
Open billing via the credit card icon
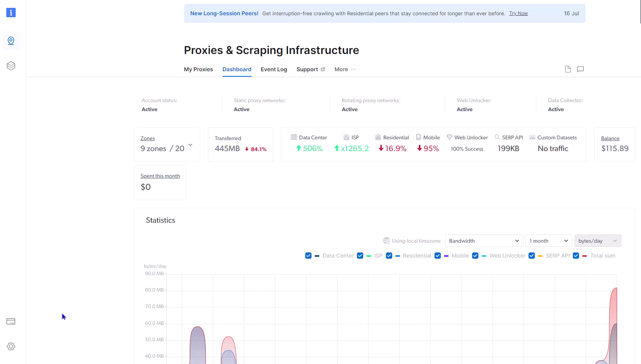pos(11,321)
